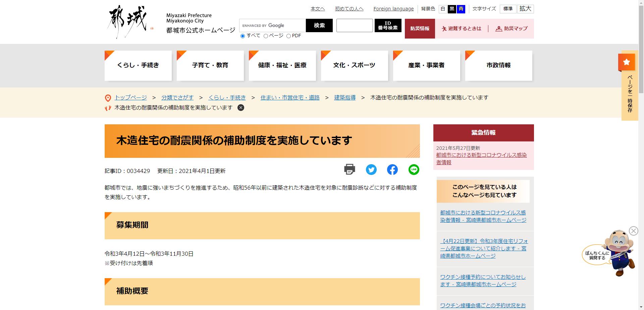This screenshot has width=644, height=310.
Task: Open 避難するときは evacuation information
Action: [x=462, y=29]
